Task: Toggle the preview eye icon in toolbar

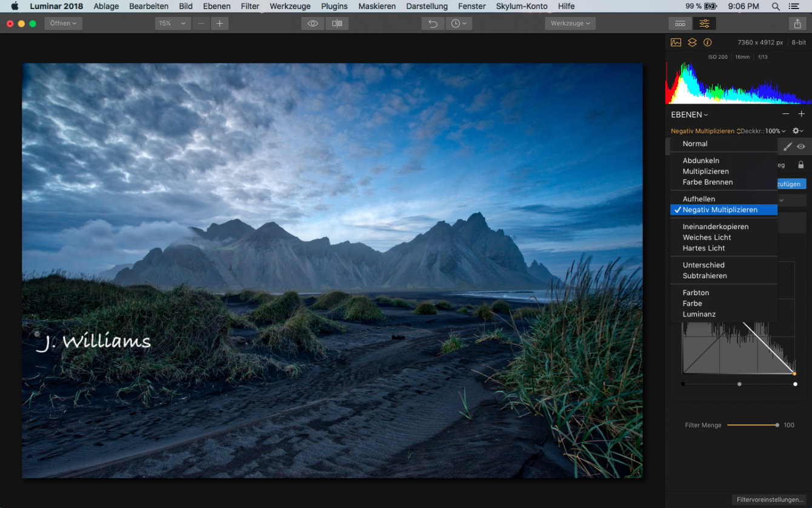Action: (x=313, y=24)
